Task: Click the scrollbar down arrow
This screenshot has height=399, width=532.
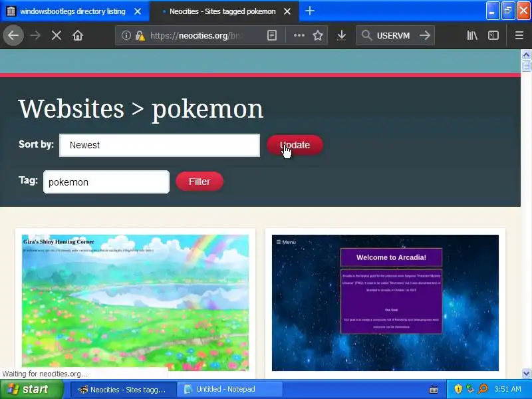Action: pos(526,373)
